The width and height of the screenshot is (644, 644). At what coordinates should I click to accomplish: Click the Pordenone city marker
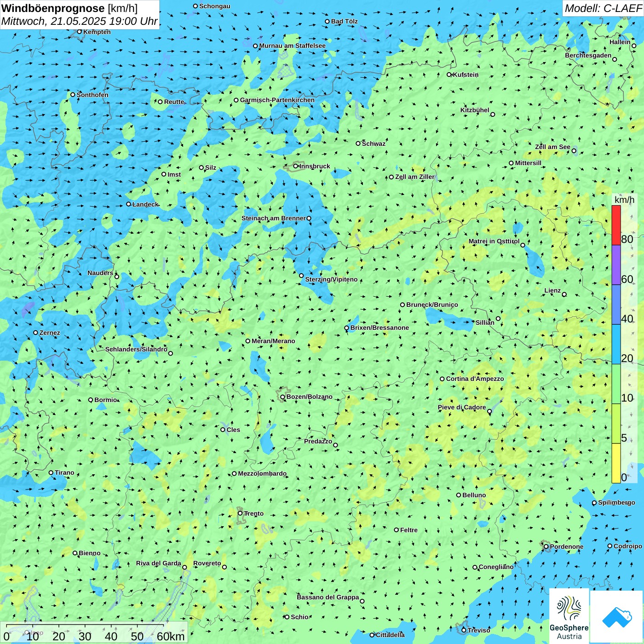(546, 546)
